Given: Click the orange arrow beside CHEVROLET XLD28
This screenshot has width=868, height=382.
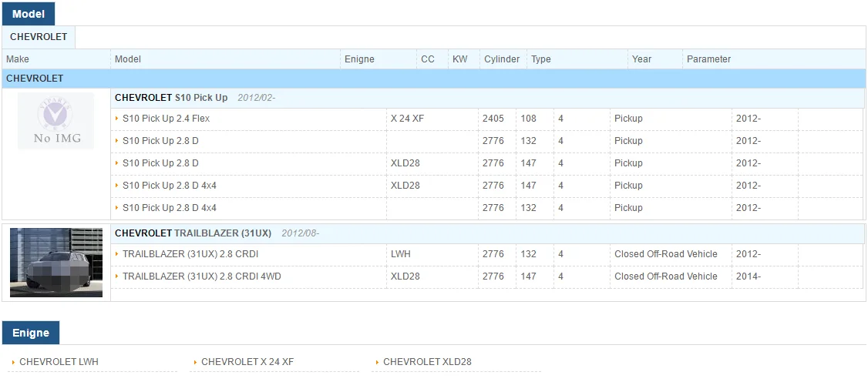Looking at the screenshot, I should coord(377,362).
